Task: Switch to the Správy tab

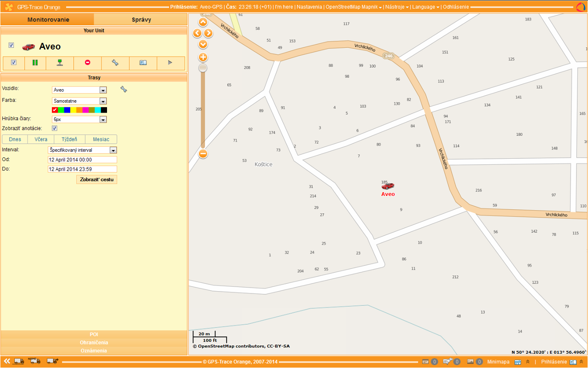Action: pos(141,20)
